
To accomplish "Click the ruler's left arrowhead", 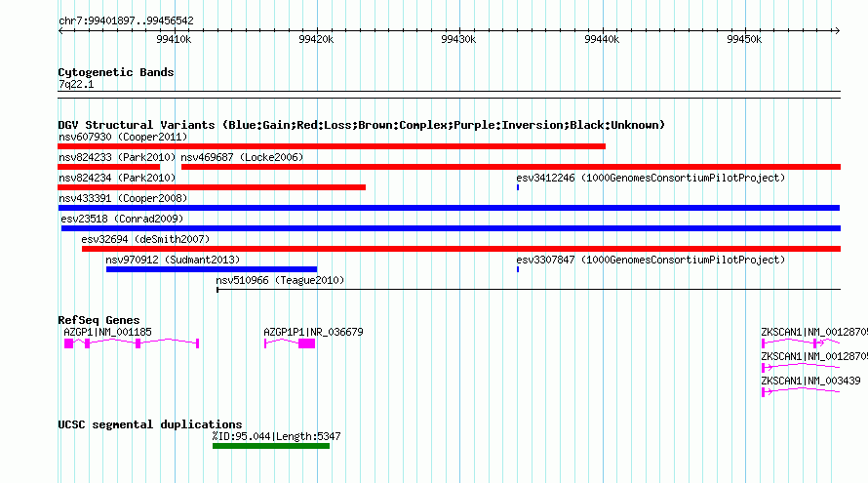I will (x=60, y=30).
